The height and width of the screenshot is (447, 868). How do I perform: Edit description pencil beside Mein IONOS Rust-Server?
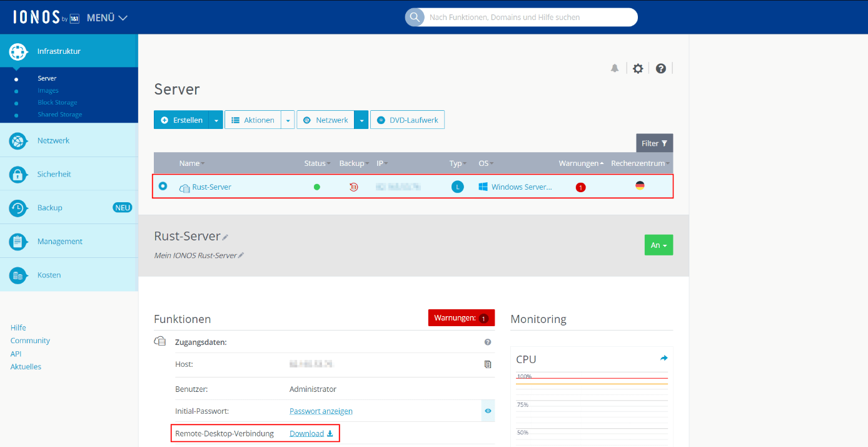(241, 255)
